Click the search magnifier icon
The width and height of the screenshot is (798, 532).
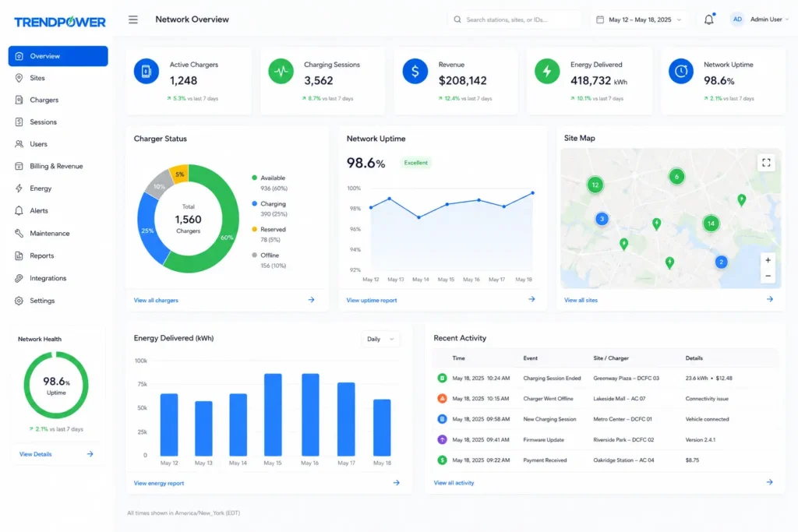(457, 19)
